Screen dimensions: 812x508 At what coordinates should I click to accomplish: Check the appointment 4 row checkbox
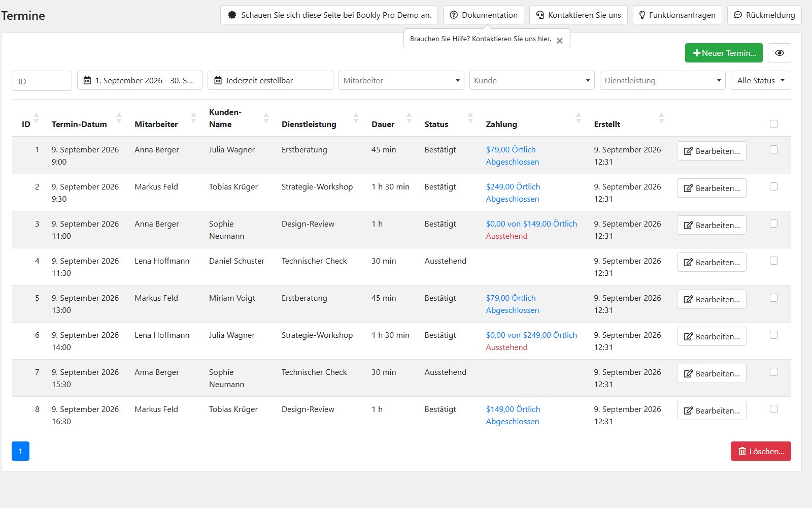pos(774,261)
